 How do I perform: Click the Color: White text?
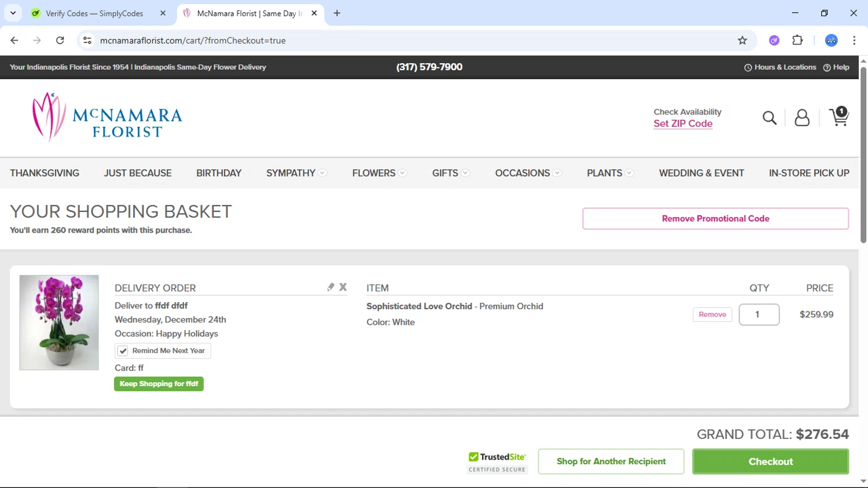click(391, 322)
